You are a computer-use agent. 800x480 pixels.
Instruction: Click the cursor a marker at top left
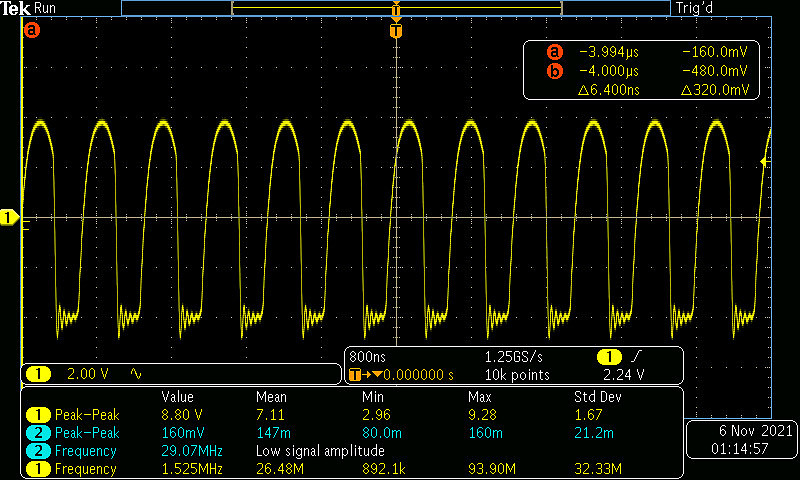point(32,30)
